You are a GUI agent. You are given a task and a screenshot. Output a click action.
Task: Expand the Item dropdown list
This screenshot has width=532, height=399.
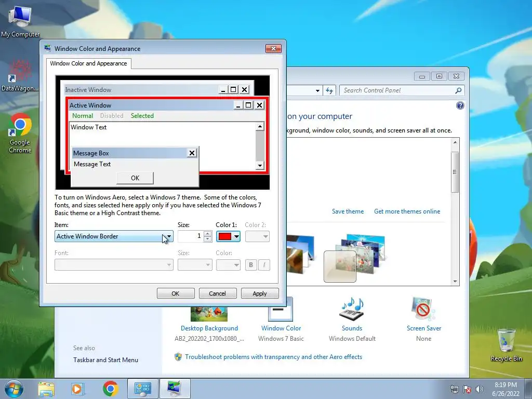114,236
